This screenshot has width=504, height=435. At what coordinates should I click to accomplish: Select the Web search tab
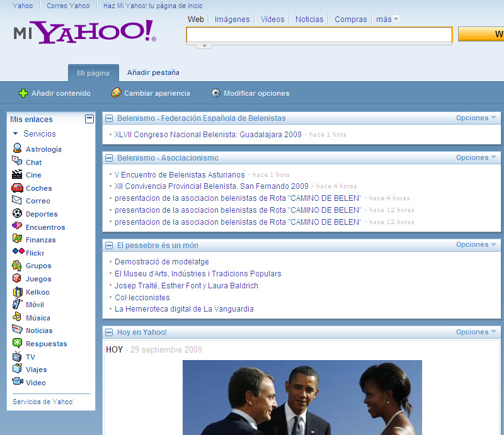pos(196,20)
